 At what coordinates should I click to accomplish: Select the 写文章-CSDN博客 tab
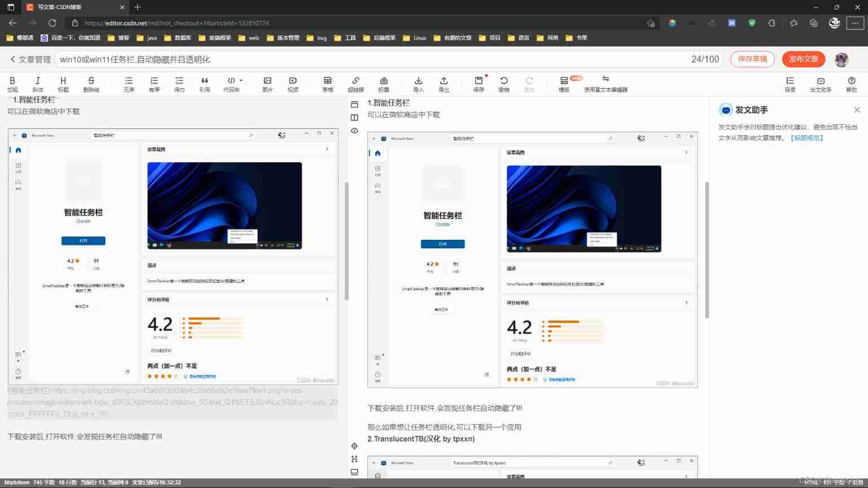(75, 7)
